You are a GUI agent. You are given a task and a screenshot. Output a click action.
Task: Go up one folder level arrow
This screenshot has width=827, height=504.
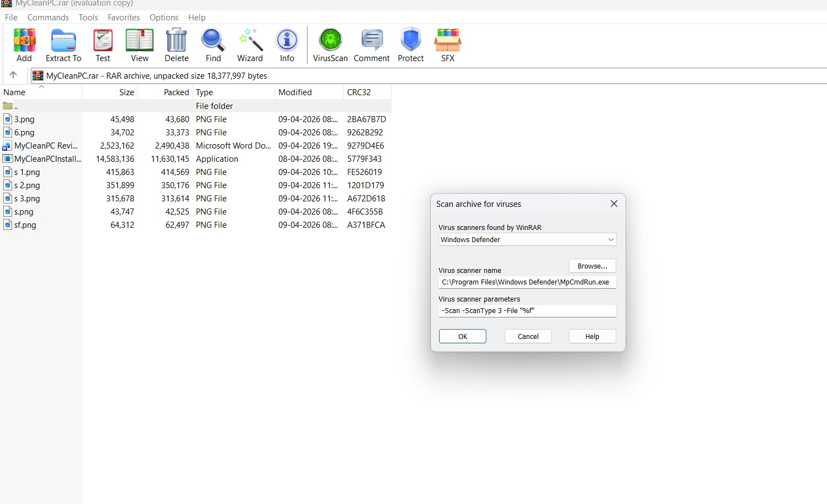(x=13, y=75)
